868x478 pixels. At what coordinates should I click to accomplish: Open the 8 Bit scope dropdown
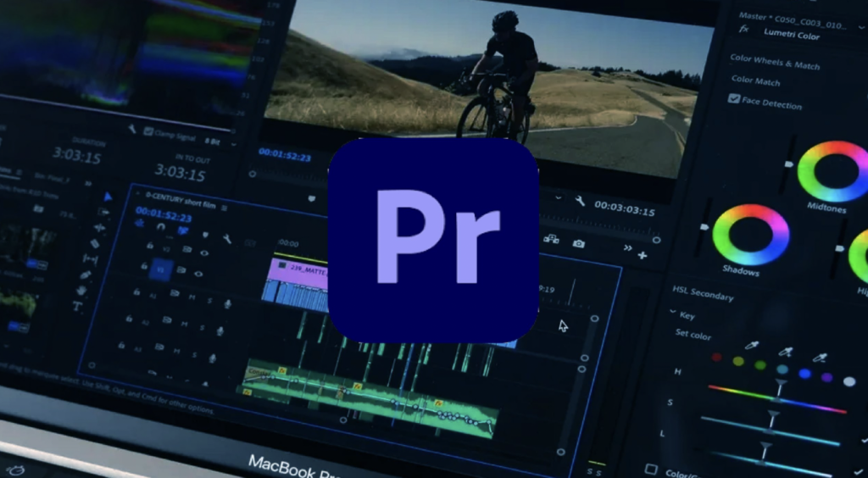click(220, 142)
